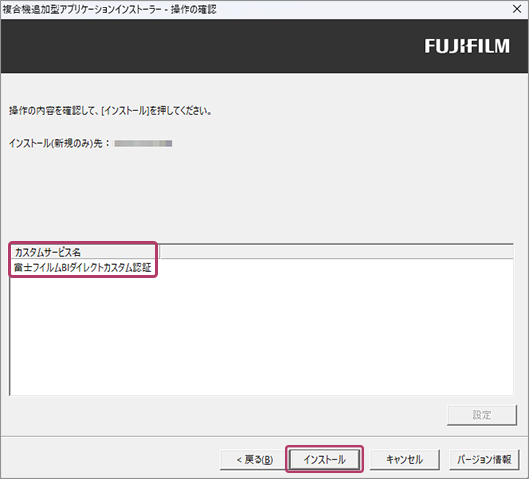Click the column divider after カスタムサービス名

[x=159, y=252]
